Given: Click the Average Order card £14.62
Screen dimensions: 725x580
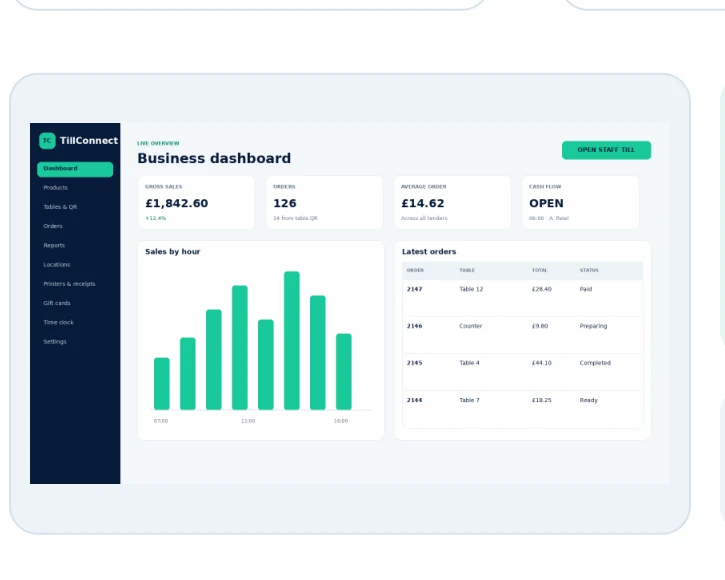Looking at the screenshot, I should (452, 203).
